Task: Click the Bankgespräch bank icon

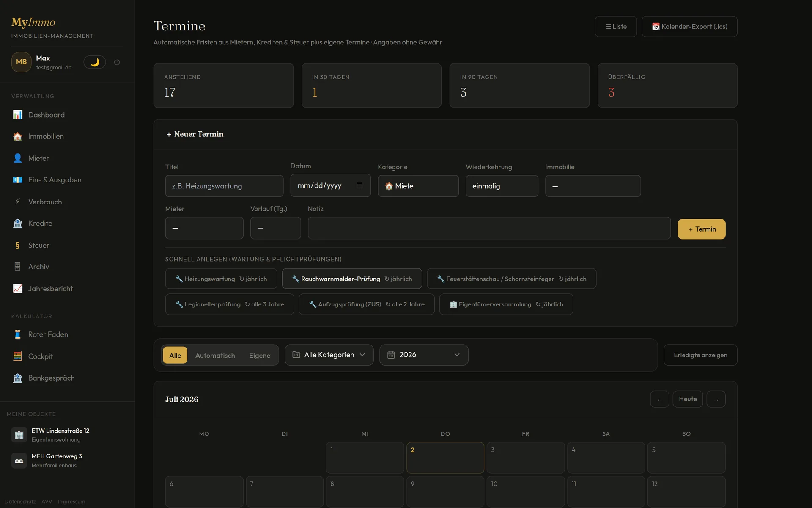Action: tap(17, 378)
